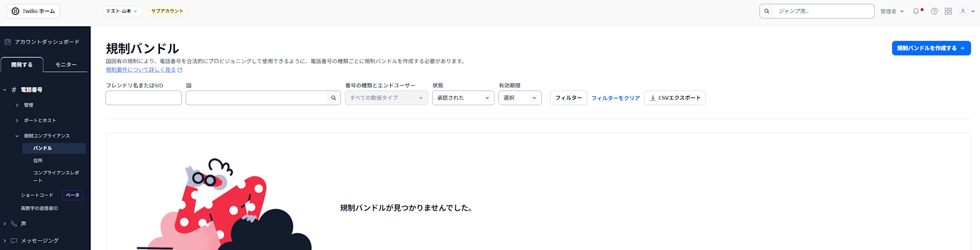Open the 状態 dropdown showing 承認された
980x250 pixels.
tap(463, 98)
